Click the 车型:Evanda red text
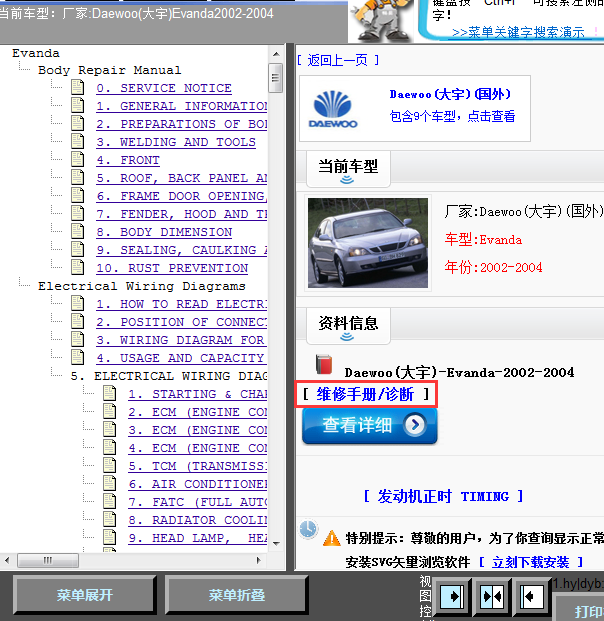The height and width of the screenshot is (621, 604). point(483,240)
